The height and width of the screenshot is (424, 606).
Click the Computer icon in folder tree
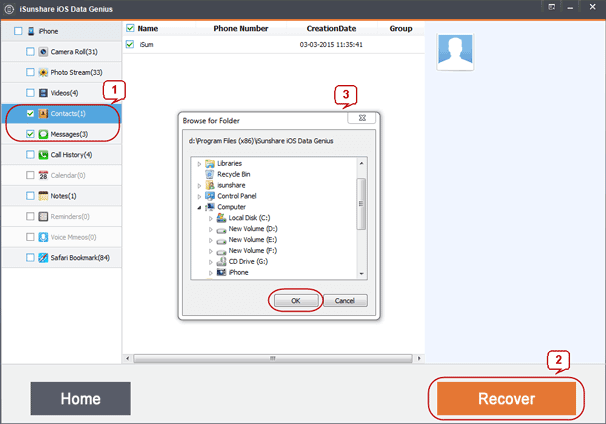(210, 207)
